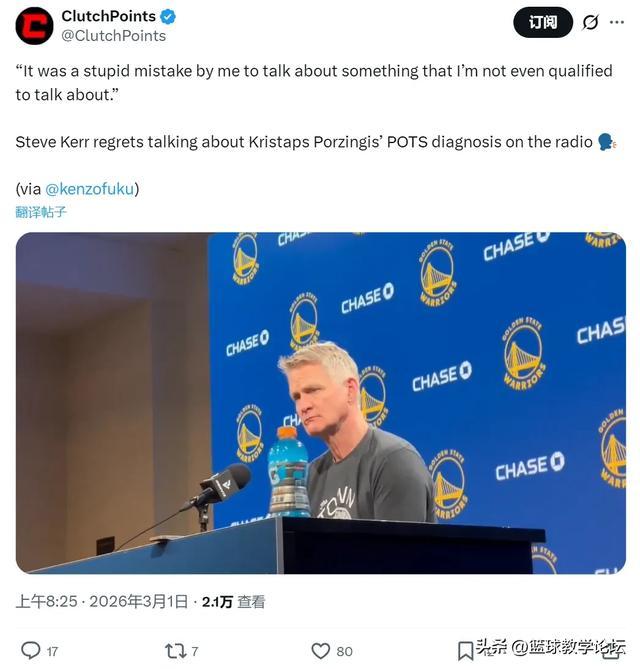View the 2.1万 查看 view count

coord(233,602)
